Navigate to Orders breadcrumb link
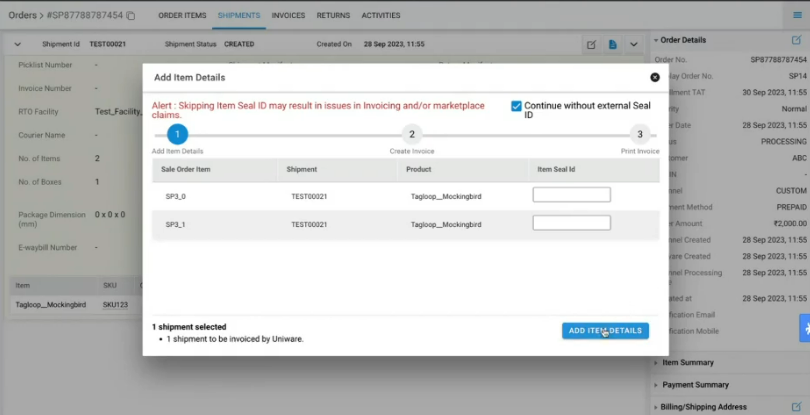This screenshot has width=810, height=415. coord(22,15)
